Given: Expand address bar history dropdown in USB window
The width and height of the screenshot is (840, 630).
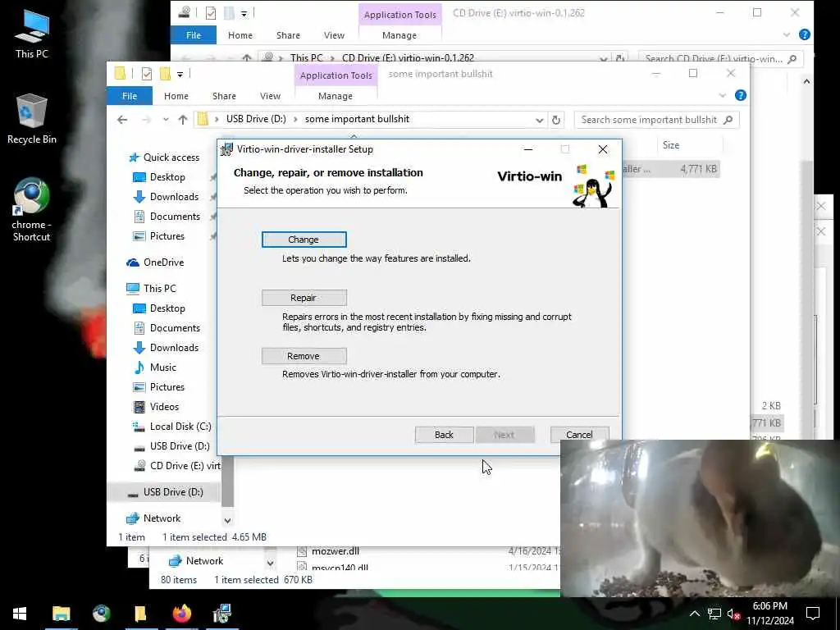Looking at the screenshot, I should [x=540, y=120].
